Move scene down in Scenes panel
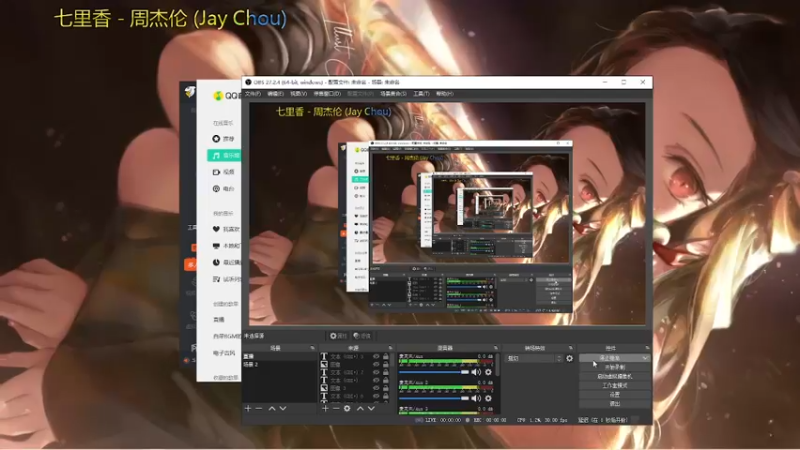 [283, 408]
